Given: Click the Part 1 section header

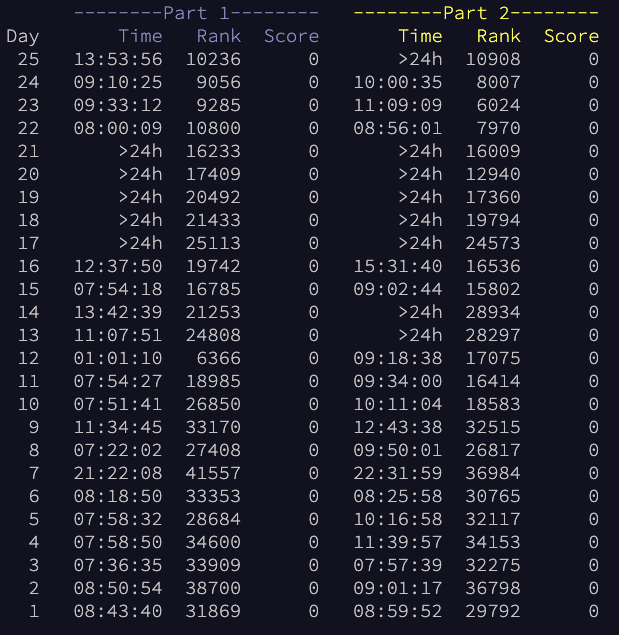Looking at the screenshot, I should (x=196, y=13).
